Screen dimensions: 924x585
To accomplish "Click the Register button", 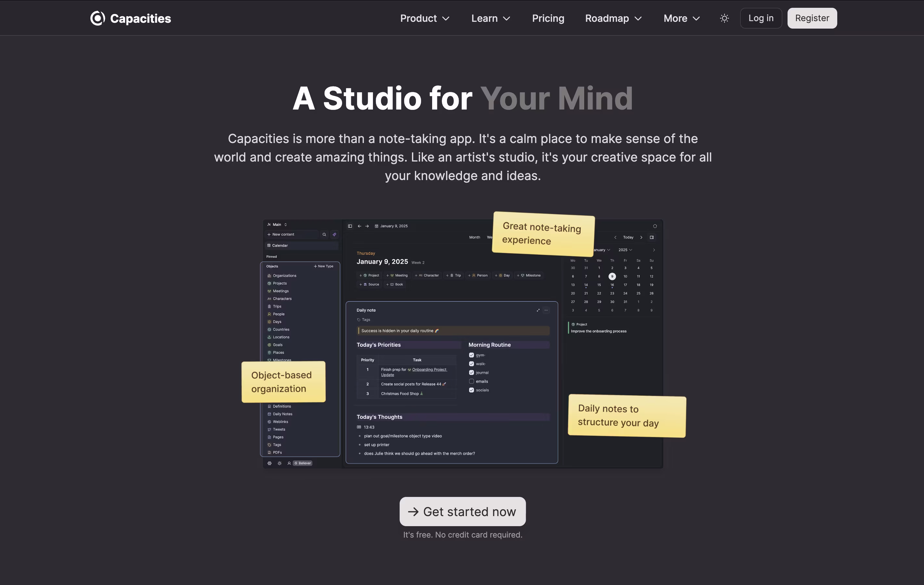I will 812,18.
